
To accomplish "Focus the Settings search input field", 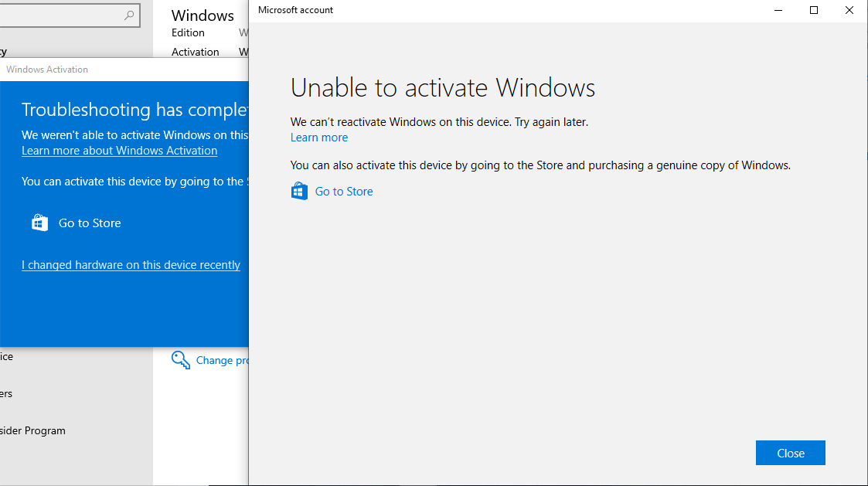I will tap(70, 15).
